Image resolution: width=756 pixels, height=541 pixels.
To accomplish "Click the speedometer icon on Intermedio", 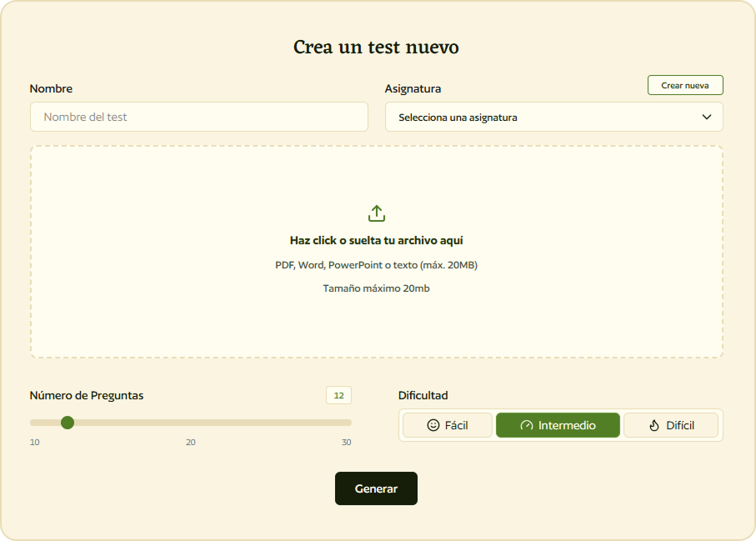I will (x=526, y=424).
